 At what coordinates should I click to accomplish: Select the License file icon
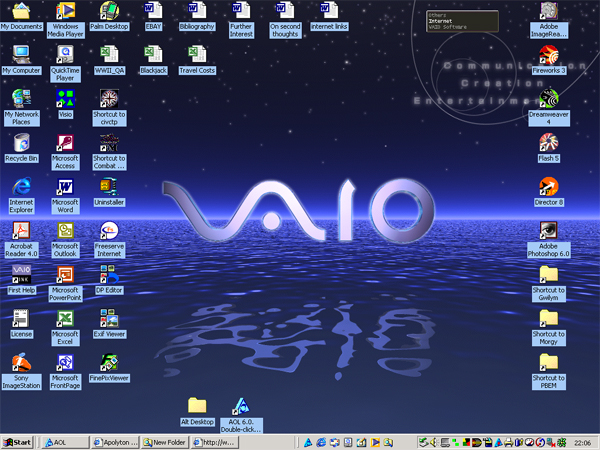pos(21,318)
